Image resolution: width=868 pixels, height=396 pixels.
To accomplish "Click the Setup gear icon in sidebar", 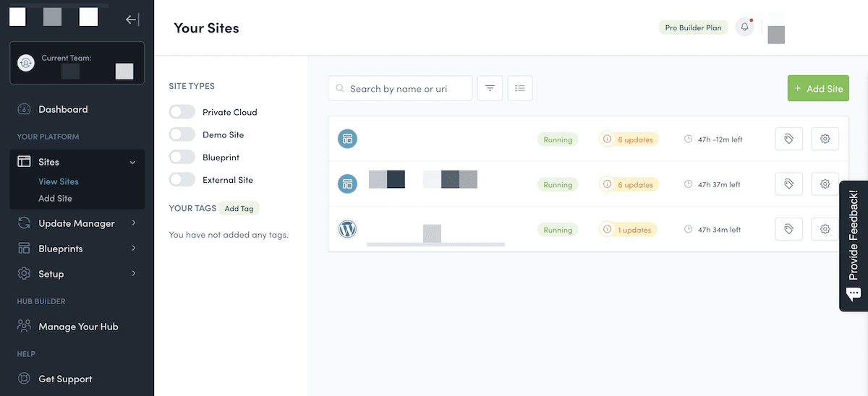I will [x=25, y=274].
